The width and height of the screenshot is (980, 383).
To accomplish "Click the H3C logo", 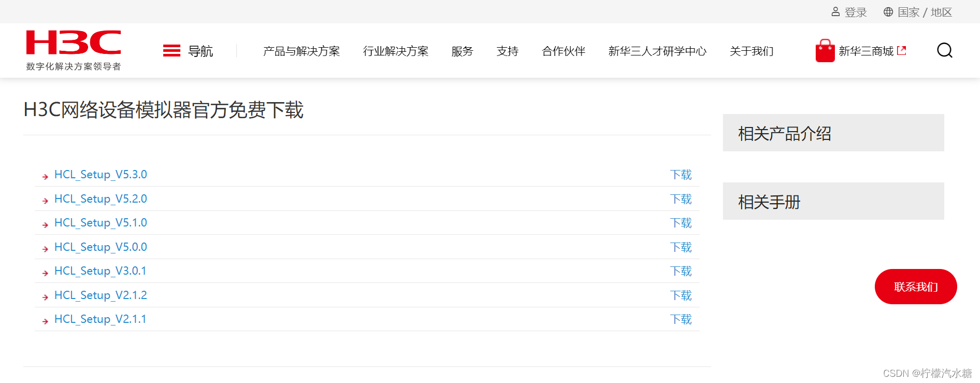I will coord(74,42).
